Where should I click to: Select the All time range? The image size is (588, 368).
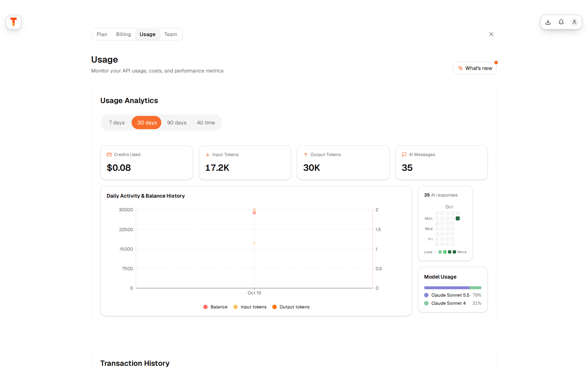tap(206, 123)
